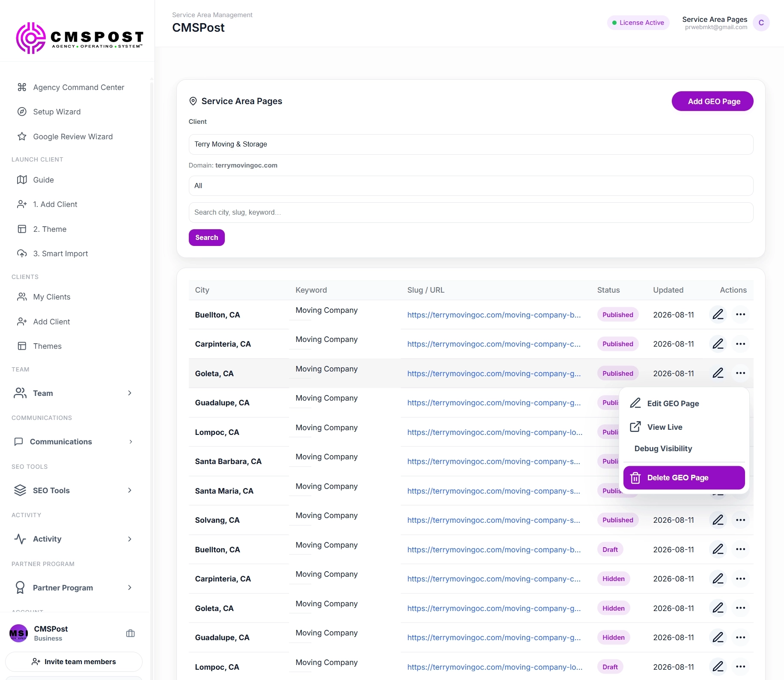Click the Draft status badge on Buellton row
Screen dimensions: 784x680
(x=610, y=550)
